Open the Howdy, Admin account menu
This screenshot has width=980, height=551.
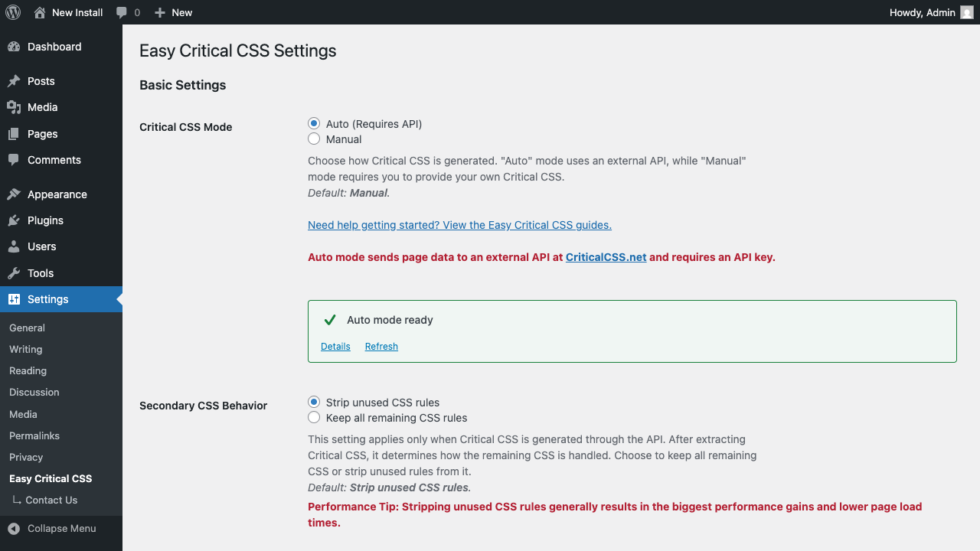click(922, 12)
